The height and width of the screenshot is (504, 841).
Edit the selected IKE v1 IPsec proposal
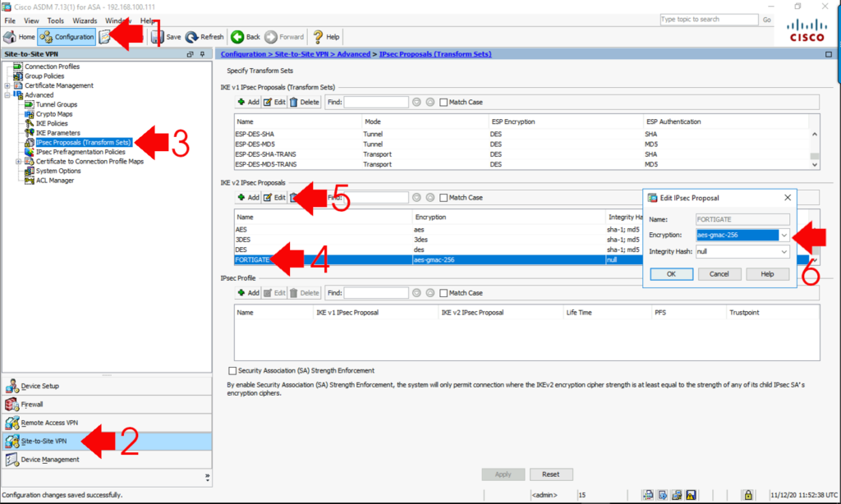click(274, 102)
